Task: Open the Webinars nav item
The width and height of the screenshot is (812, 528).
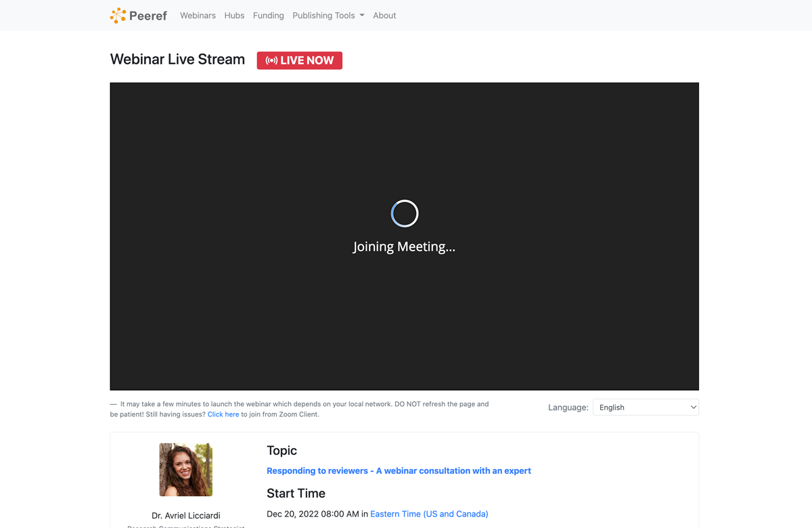Action: [x=198, y=16]
